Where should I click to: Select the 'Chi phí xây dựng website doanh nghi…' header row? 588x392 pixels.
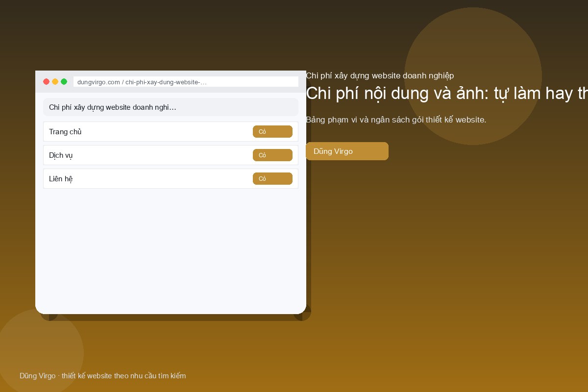[x=171, y=107]
